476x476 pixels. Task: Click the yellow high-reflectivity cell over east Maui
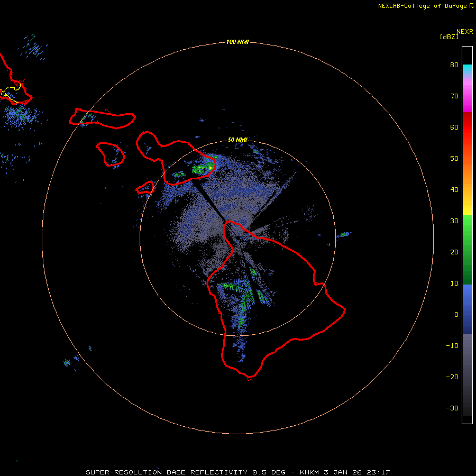(210, 167)
